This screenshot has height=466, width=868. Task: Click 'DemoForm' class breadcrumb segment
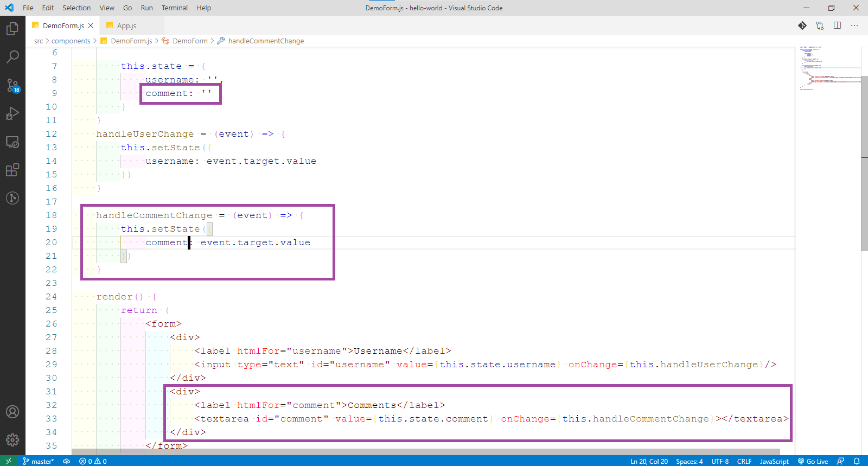click(190, 41)
